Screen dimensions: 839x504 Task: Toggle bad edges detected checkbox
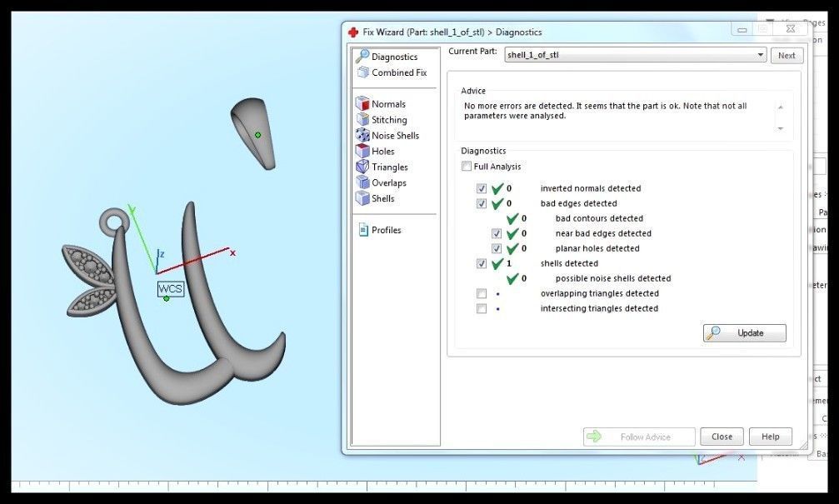click(482, 203)
